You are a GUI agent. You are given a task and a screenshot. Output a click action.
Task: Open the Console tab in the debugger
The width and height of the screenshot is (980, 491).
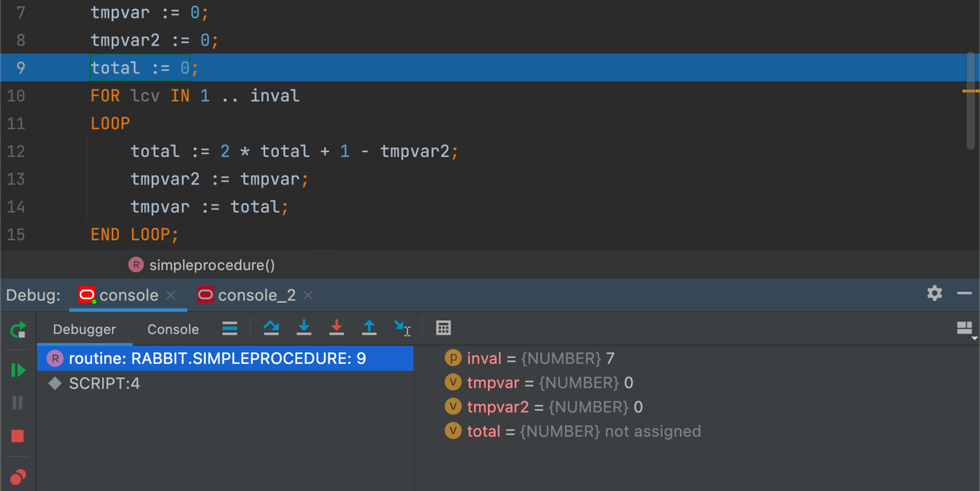point(172,328)
